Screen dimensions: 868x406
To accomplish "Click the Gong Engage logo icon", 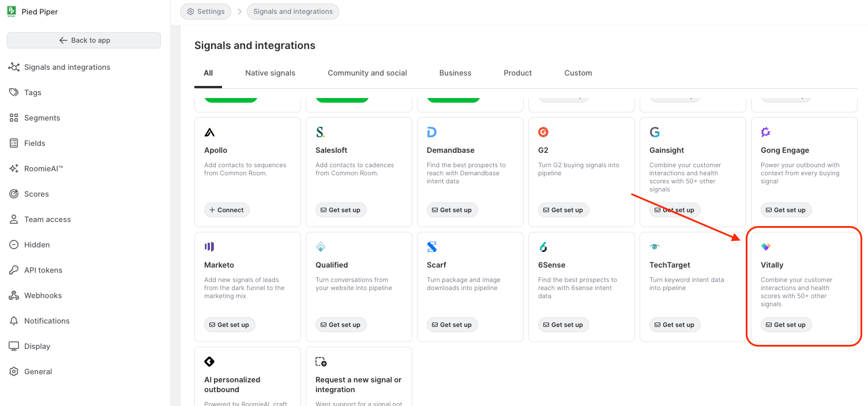I will [x=766, y=133].
